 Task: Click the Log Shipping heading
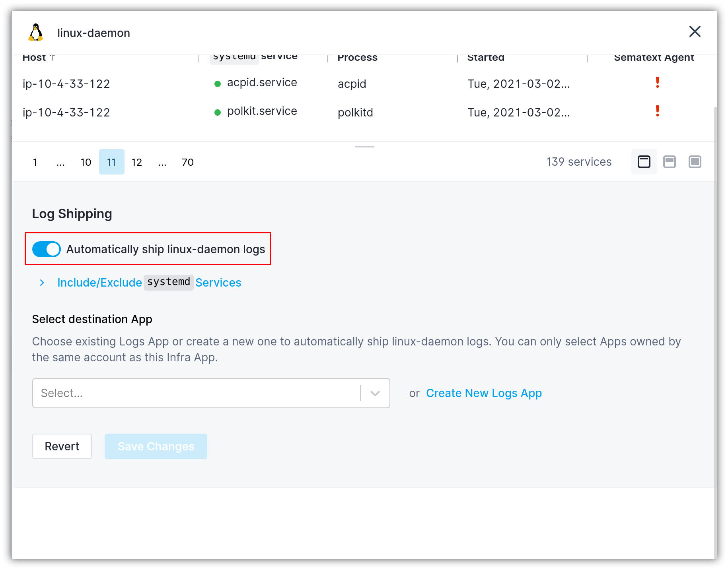coord(72,214)
